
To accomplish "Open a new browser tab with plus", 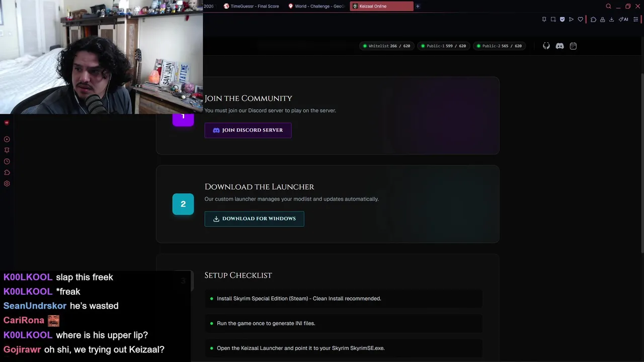I will point(418,6).
